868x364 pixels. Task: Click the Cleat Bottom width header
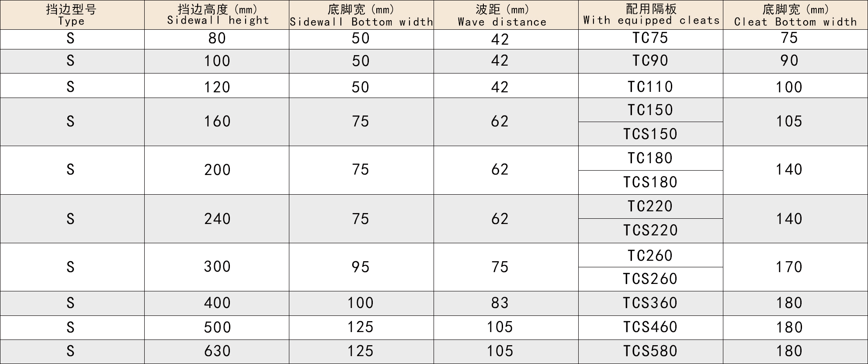coord(795,15)
